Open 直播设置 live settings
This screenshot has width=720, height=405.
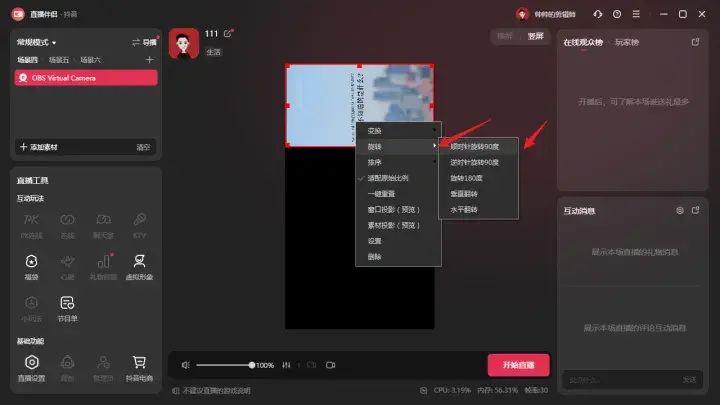point(31,368)
